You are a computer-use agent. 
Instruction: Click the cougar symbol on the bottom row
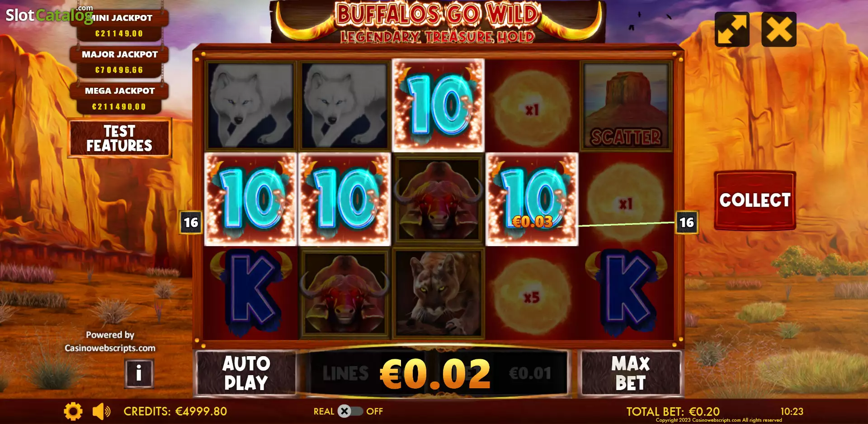438,293
